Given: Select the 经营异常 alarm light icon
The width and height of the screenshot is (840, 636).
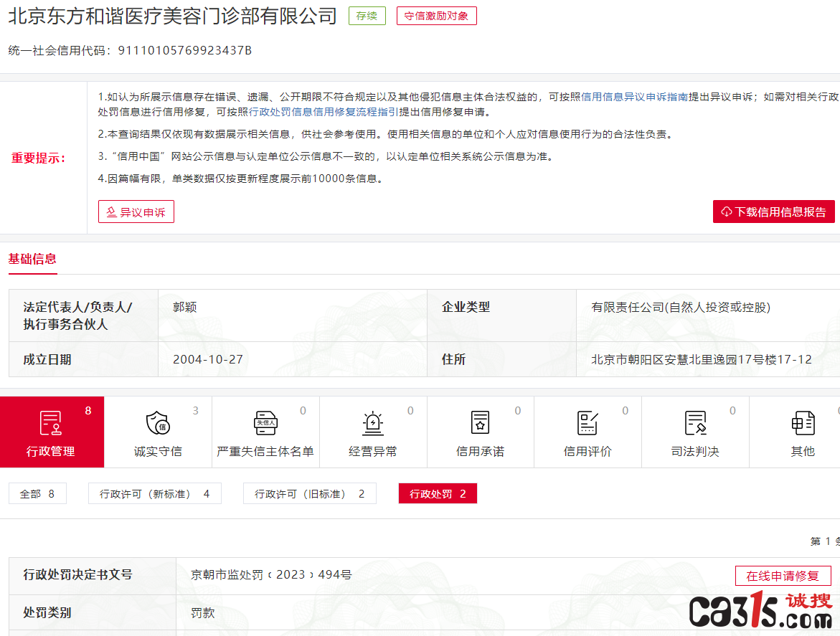Looking at the screenshot, I should [373, 423].
